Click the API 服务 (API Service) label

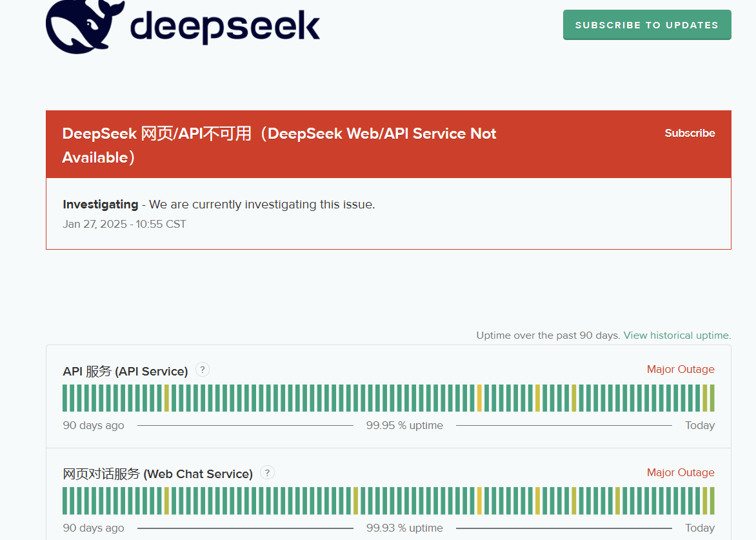click(125, 371)
